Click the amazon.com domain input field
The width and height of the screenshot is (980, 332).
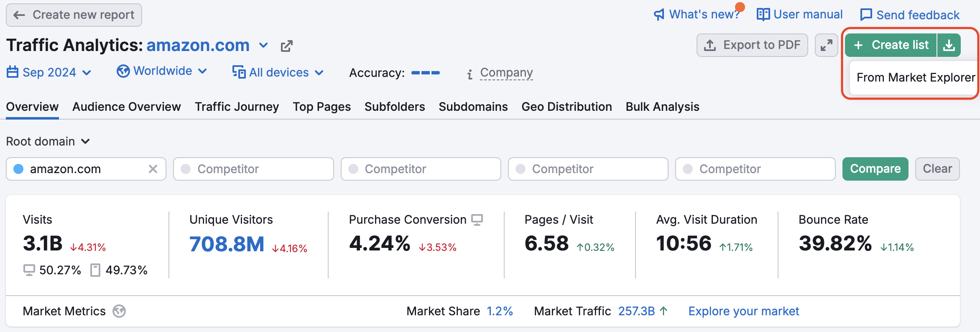tap(86, 169)
